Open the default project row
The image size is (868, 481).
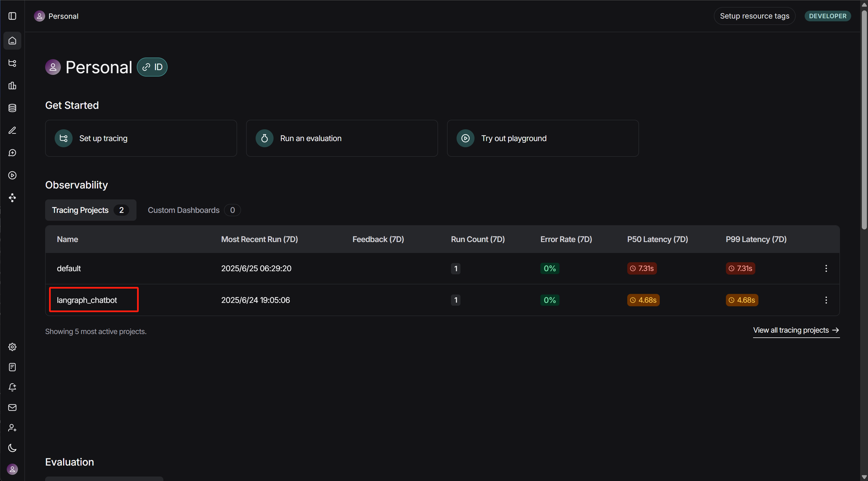click(x=442, y=268)
